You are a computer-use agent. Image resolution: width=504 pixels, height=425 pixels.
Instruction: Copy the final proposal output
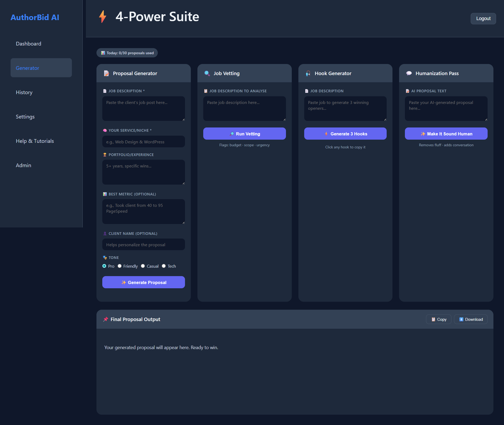(x=439, y=319)
